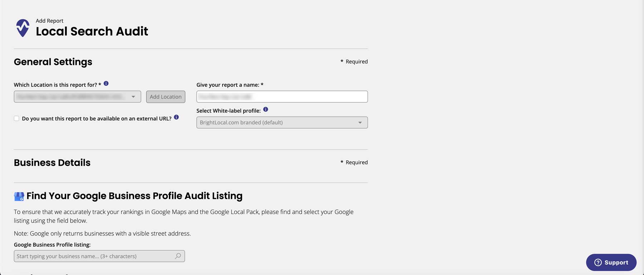Open info tooltip beside location question
Image resolution: width=644 pixels, height=275 pixels.
[x=106, y=84]
